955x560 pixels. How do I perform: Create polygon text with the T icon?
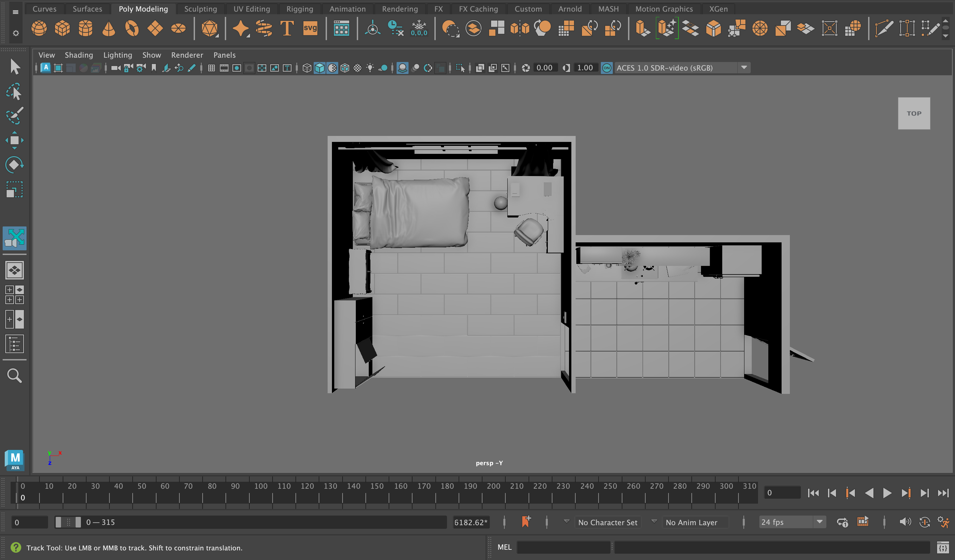[x=287, y=29]
